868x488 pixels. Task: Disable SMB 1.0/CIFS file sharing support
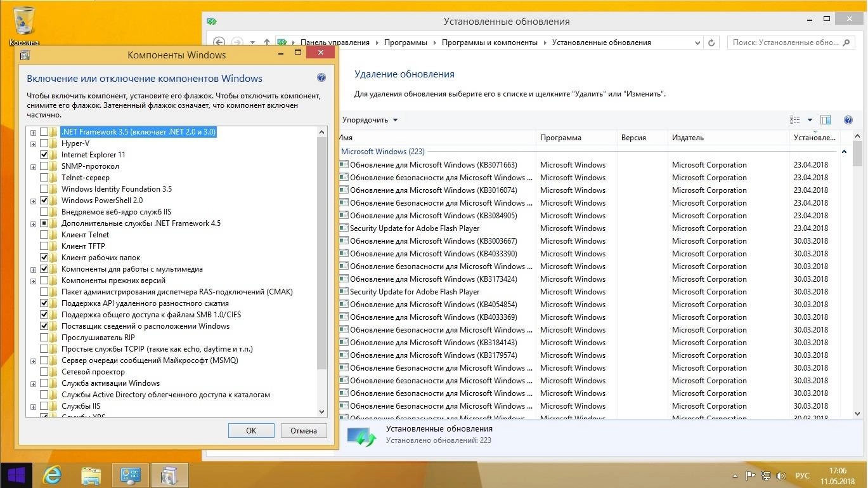click(x=44, y=315)
